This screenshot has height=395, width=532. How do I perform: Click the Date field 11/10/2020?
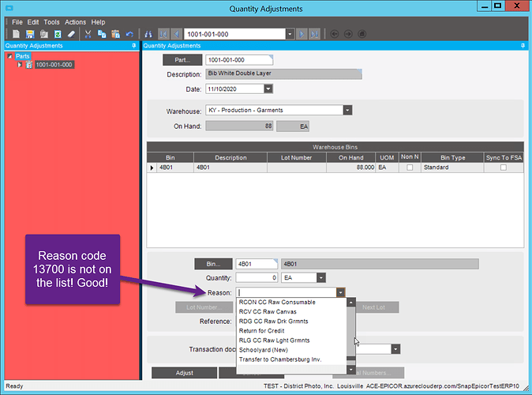coord(234,89)
